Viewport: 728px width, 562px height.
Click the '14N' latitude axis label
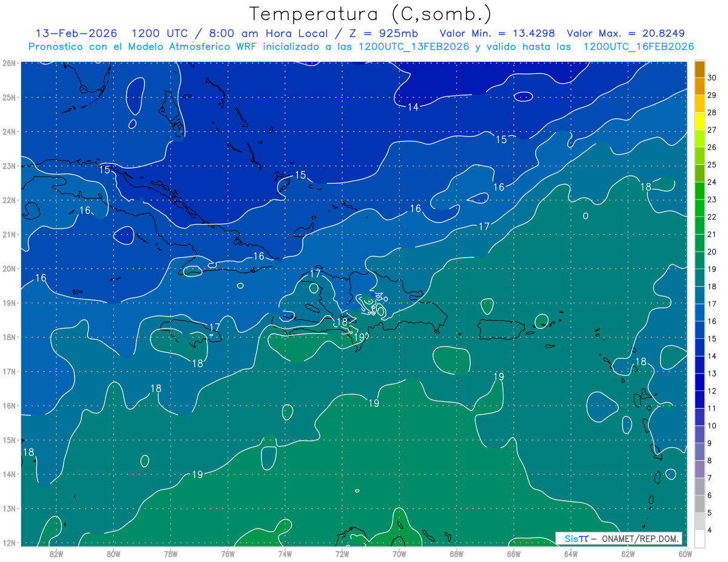point(8,474)
